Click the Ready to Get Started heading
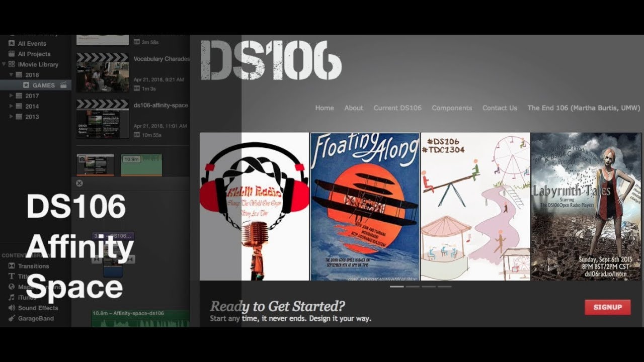Viewport: 644px width, 362px height. tap(277, 306)
